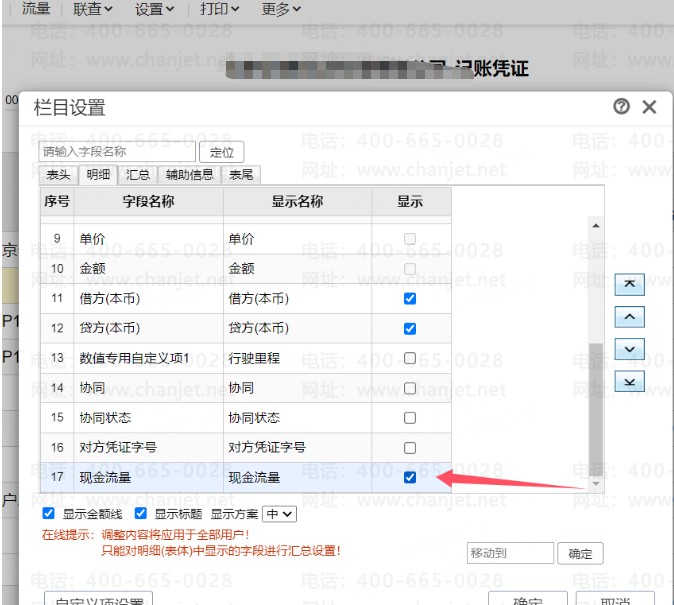Click the 显示名称 column header
Image resolution: width=674 pixels, height=605 pixels.
(297, 201)
